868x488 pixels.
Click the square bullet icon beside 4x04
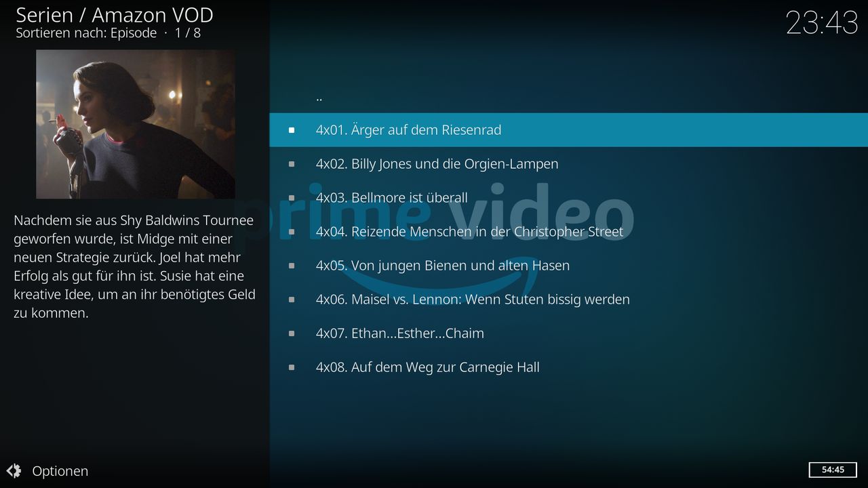point(292,232)
